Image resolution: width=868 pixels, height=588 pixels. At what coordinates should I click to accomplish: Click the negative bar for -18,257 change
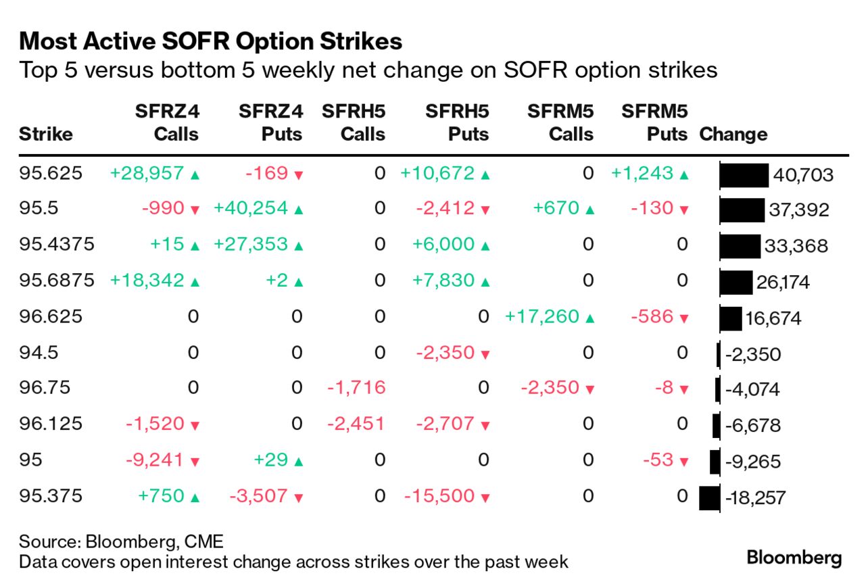point(710,498)
